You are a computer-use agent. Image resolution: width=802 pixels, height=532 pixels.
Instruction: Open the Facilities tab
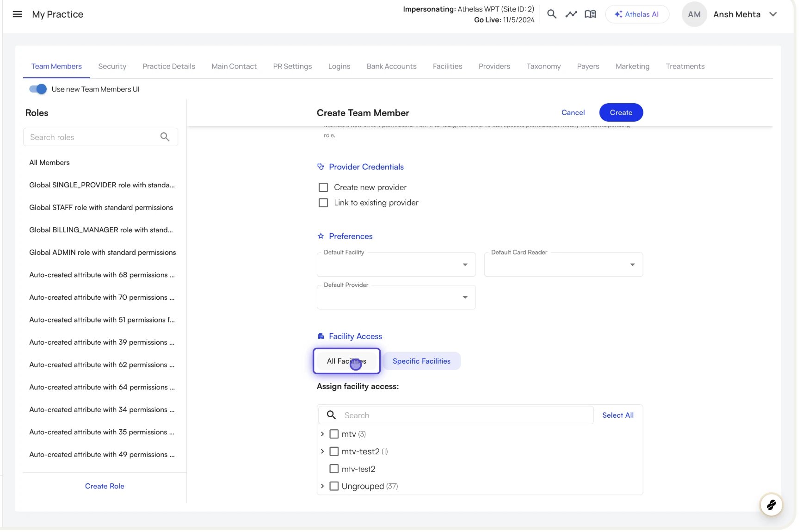[447, 66]
